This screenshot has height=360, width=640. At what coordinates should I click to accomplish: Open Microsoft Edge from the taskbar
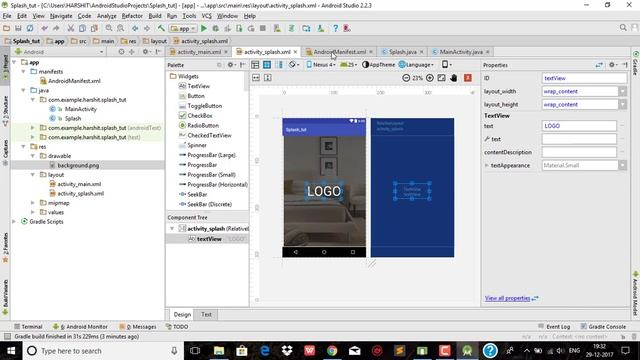point(264,351)
